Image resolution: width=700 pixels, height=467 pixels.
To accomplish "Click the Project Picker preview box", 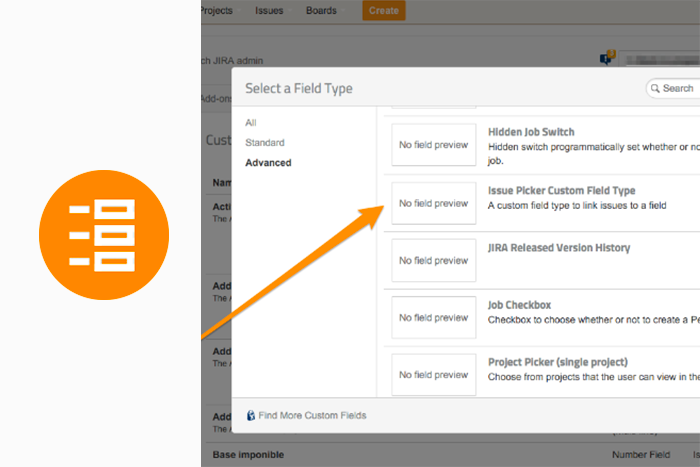I will click(434, 375).
